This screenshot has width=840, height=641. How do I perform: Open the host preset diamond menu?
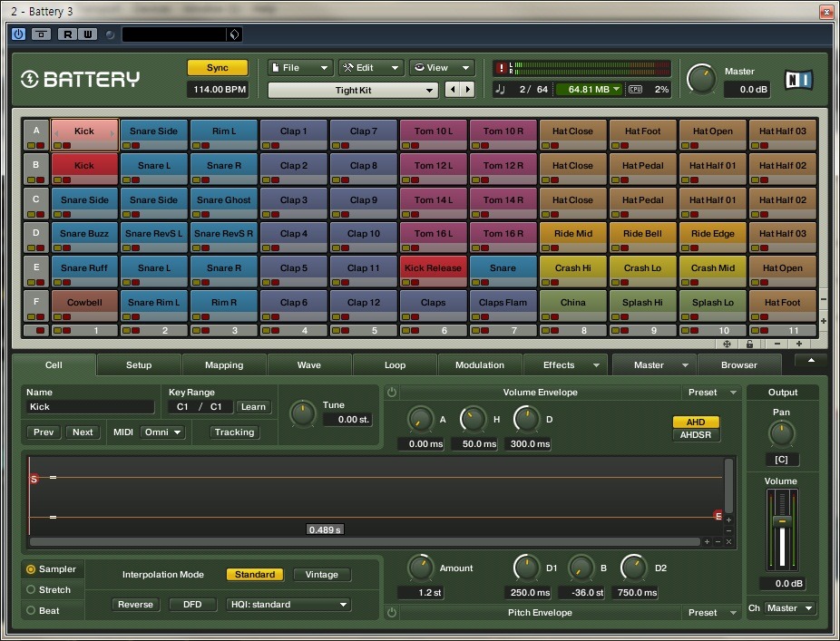[234, 34]
